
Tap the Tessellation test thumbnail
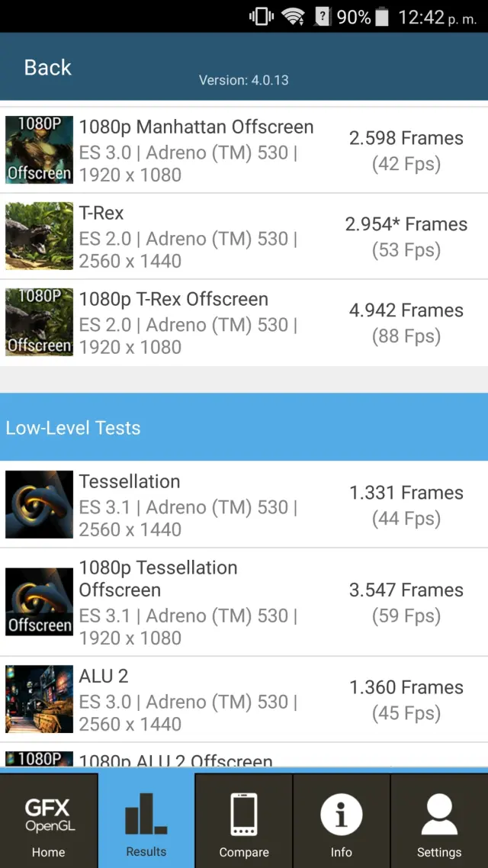tap(39, 505)
